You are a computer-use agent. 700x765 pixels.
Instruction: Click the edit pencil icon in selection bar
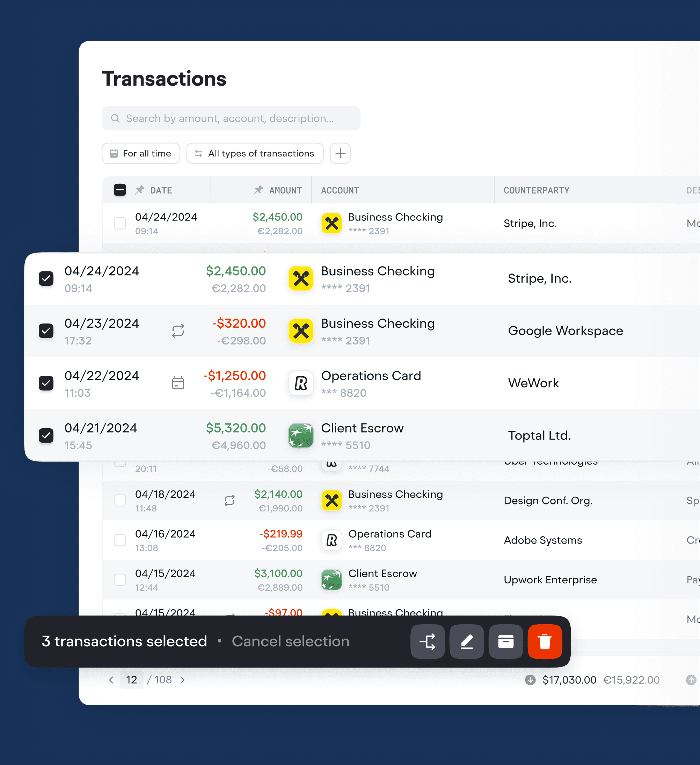point(466,641)
